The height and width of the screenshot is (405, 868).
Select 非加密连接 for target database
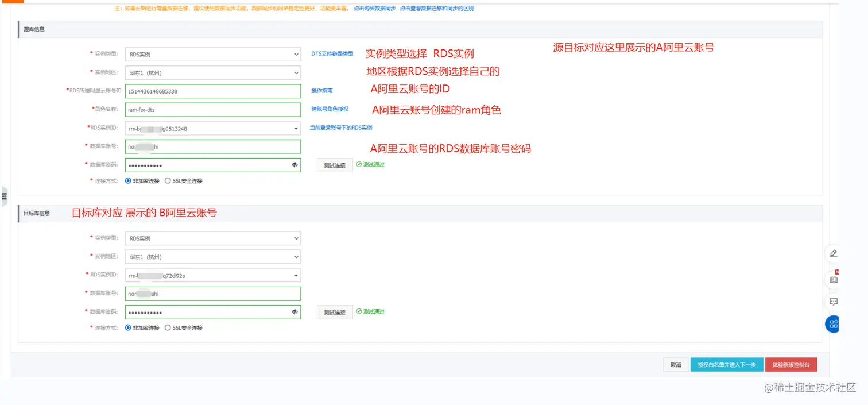142,327
